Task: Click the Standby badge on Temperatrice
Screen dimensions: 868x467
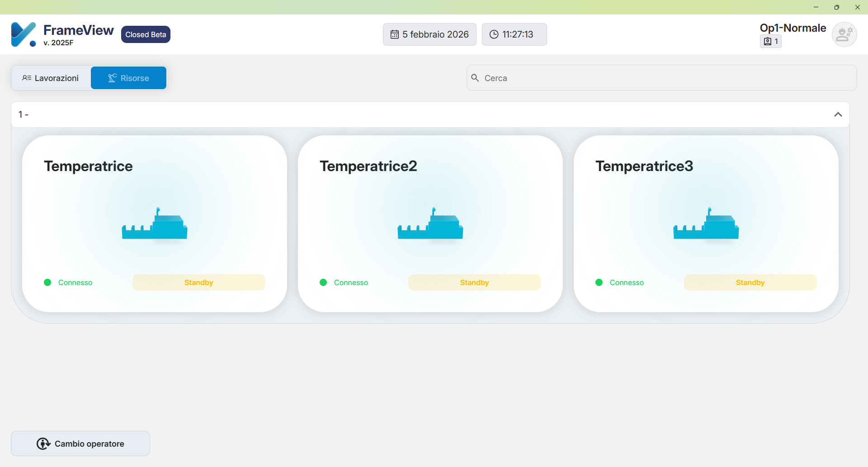Action: (x=199, y=282)
